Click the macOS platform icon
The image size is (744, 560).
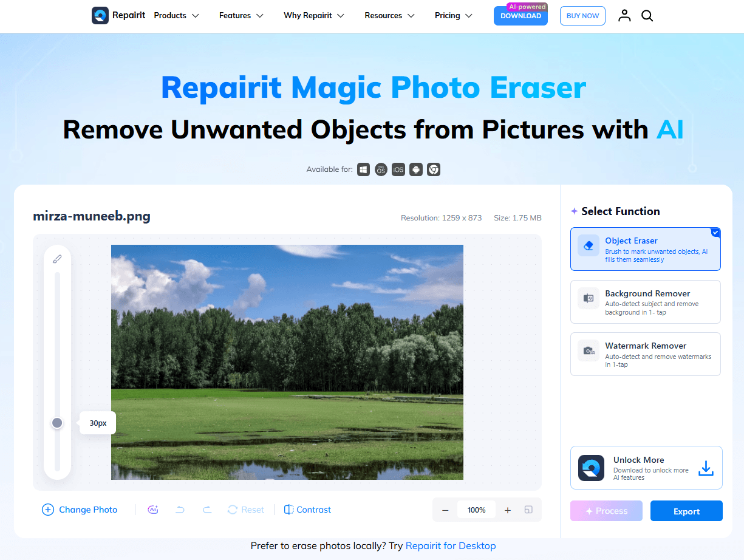pos(381,169)
